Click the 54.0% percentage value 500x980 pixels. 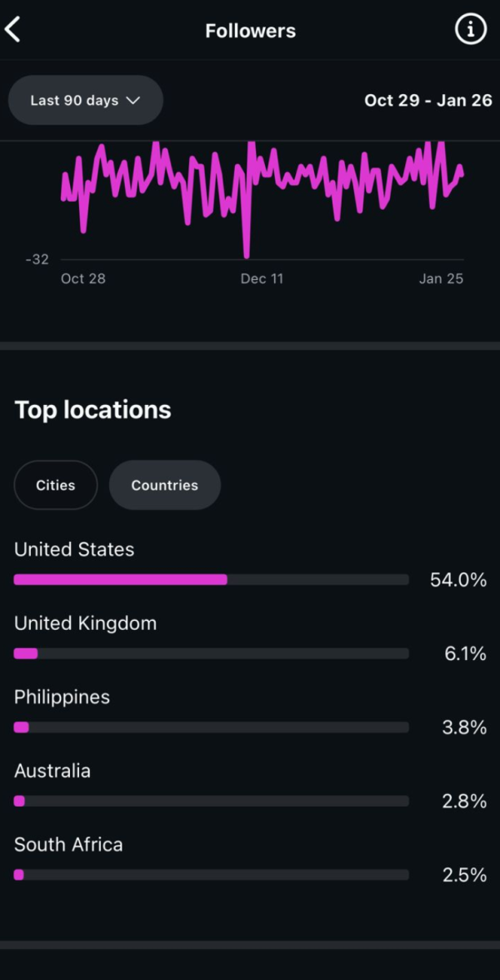[457, 580]
